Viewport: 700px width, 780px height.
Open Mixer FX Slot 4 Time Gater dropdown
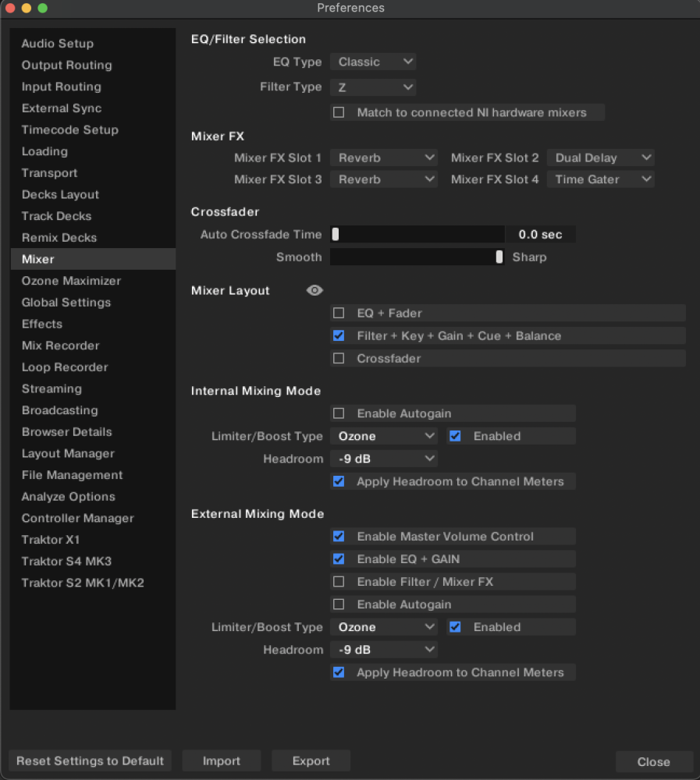(600, 179)
